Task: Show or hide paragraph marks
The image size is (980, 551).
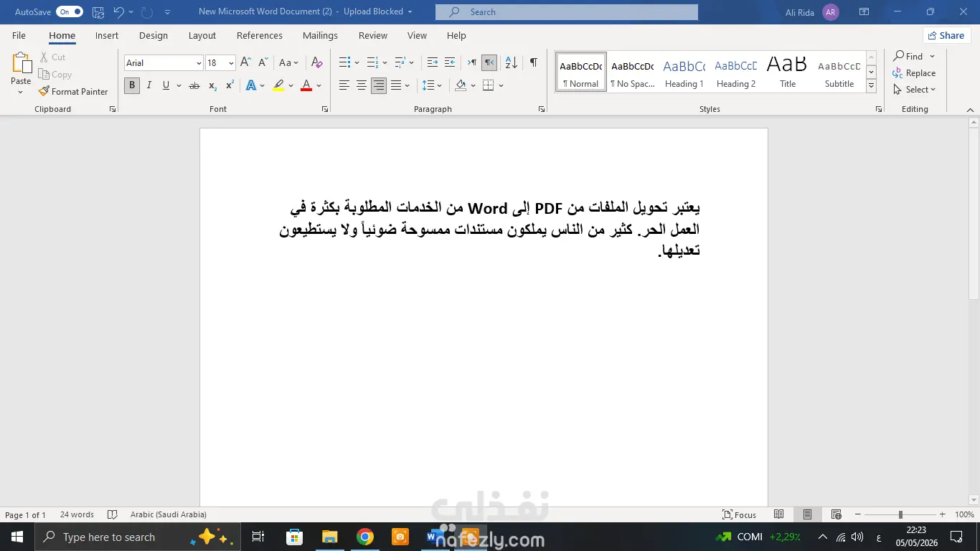Action: click(534, 63)
